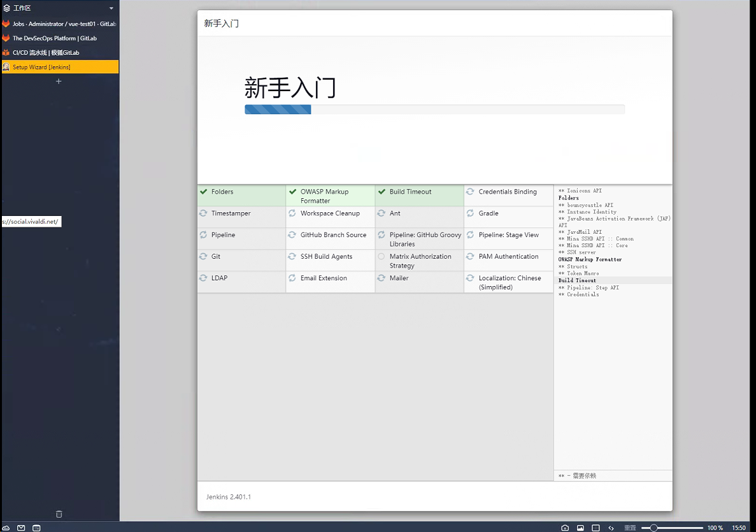Select the SSH Build Agents plugin text
Viewport: 756px width, 532px height.
326,257
